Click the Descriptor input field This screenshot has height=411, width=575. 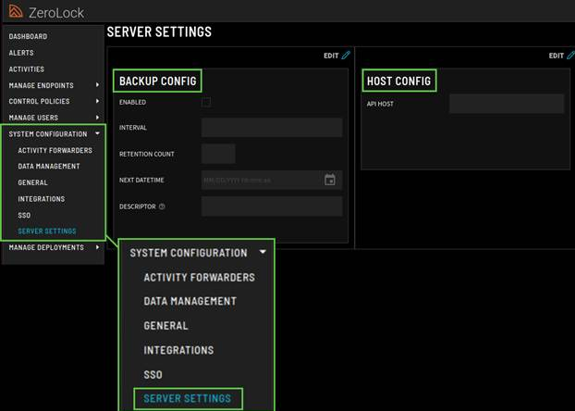[x=272, y=206]
